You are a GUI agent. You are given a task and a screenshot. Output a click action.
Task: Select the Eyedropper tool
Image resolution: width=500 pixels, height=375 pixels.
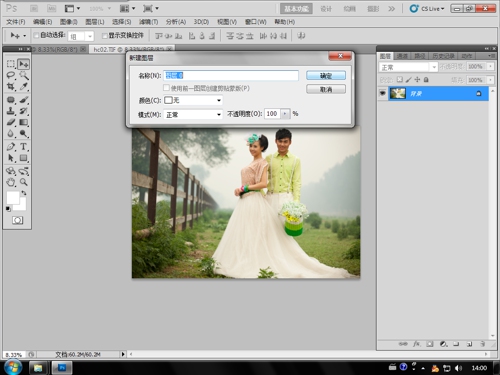click(x=23, y=86)
